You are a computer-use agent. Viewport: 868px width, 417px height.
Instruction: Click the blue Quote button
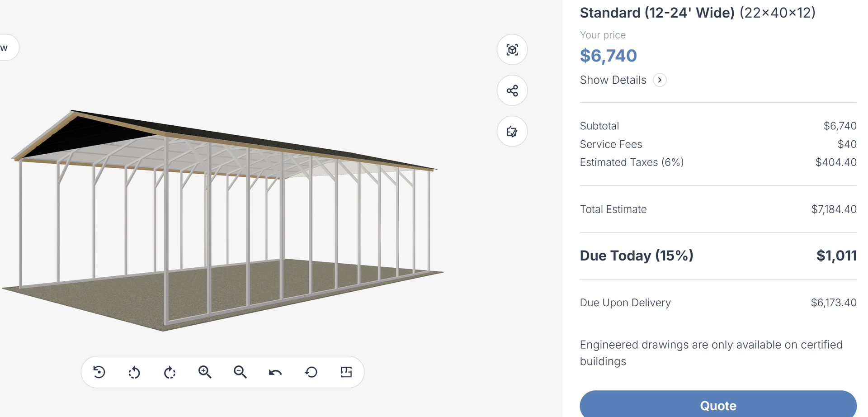(718, 404)
